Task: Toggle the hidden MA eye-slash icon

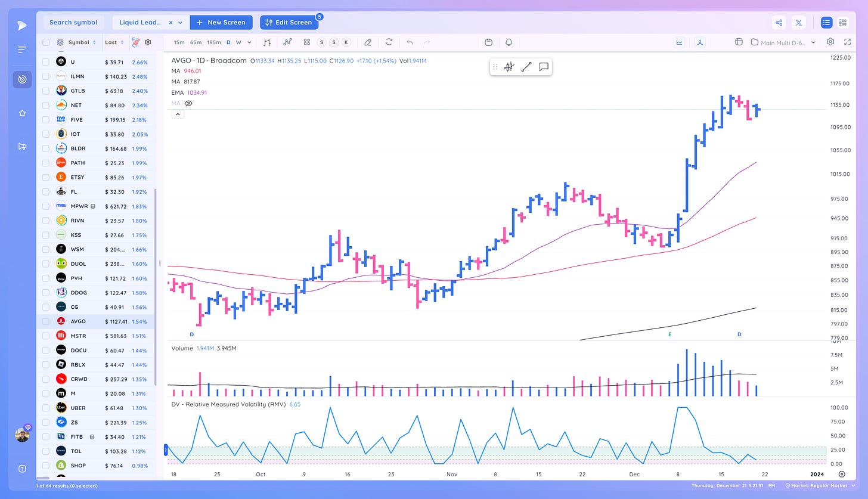Action: [188, 103]
